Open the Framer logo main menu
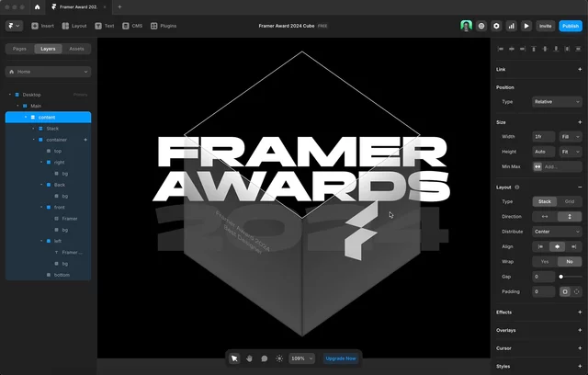588x375 pixels. point(15,26)
